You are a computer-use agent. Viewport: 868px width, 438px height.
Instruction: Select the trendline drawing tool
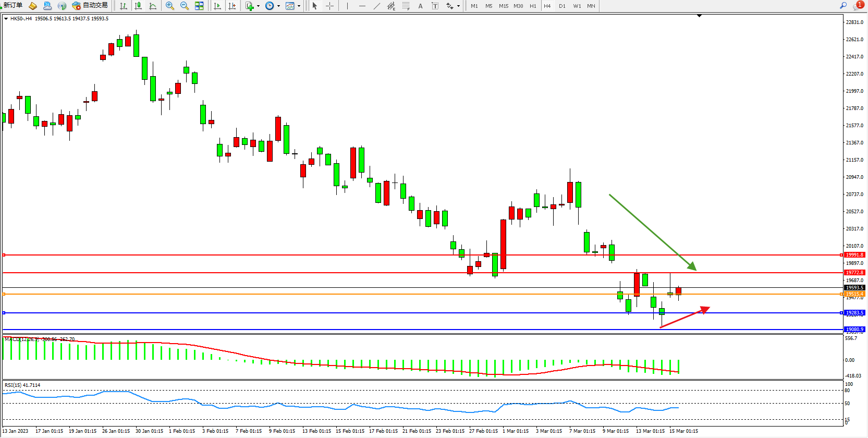(x=377, y=6)
